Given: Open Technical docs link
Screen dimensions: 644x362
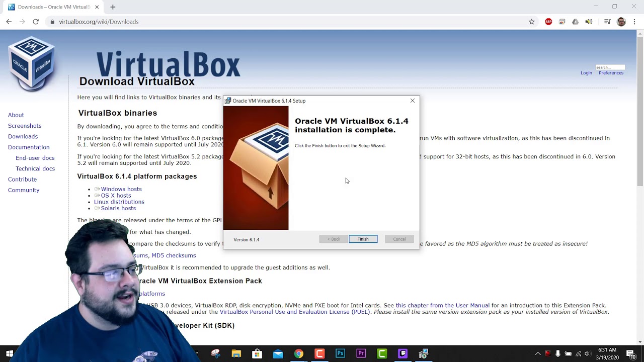Looking at the screenshot, I should (35, 168).
